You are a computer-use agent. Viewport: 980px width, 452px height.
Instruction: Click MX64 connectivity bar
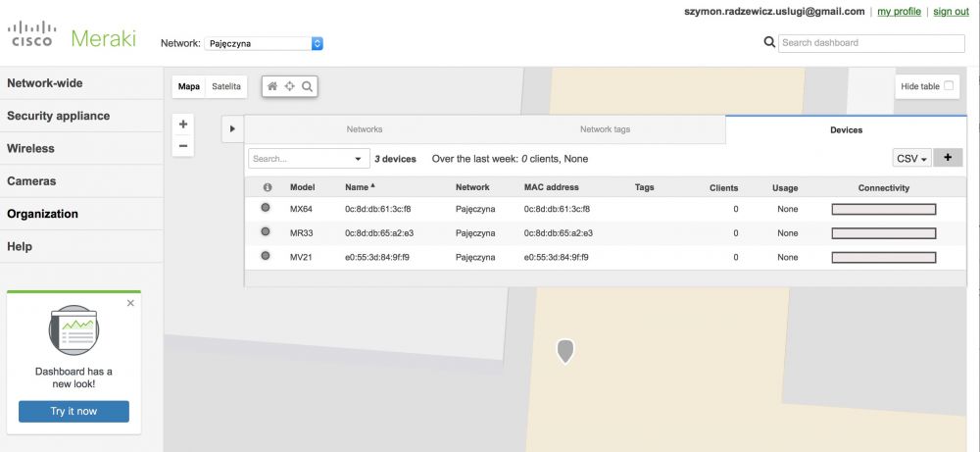[884, 209]
